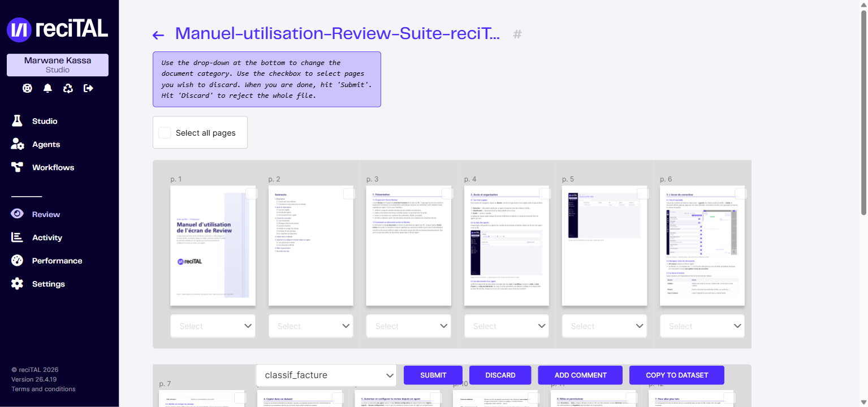This screenshot has width=868, height=407.
Task: Click the hash icon next to title
Action: pos(517,34)
